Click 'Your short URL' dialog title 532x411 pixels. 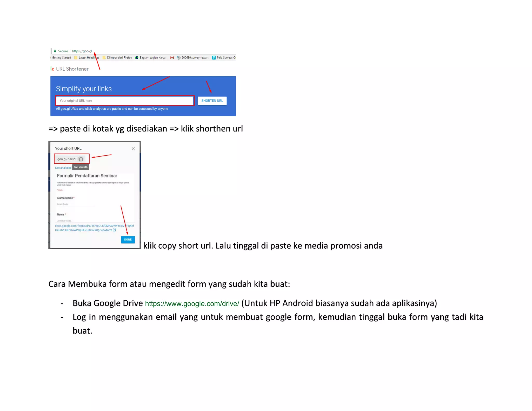point(68,148)
